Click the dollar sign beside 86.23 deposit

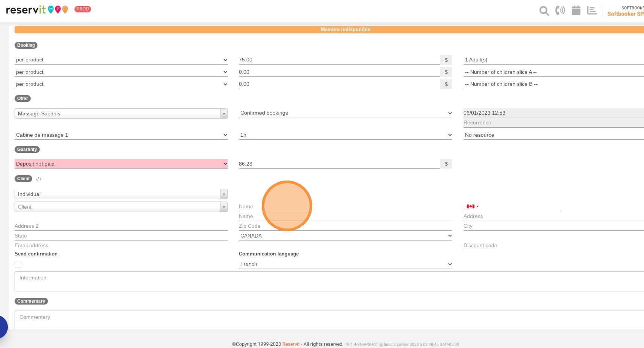click(x=446, y=164)
